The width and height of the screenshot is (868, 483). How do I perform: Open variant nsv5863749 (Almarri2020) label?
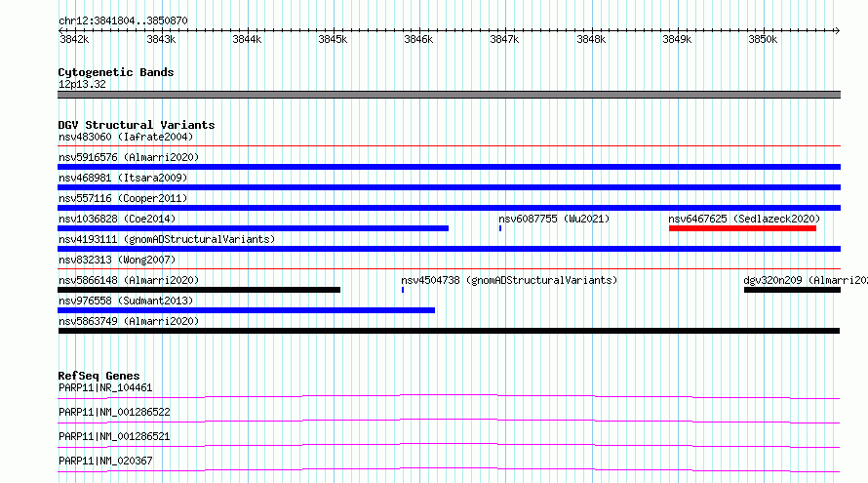tap(129, 321)
